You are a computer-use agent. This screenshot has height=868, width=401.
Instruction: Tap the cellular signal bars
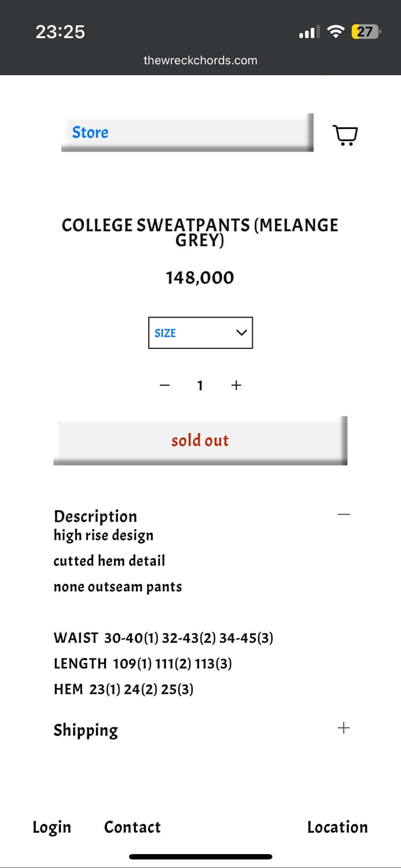pyautogui.click(x=309, y=32)
